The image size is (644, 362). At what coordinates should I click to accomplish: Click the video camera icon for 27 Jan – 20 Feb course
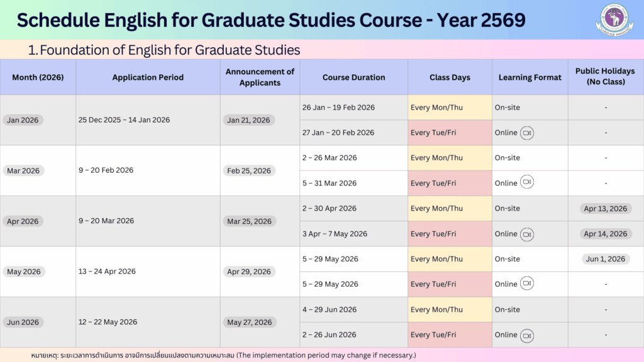[x=527, y=133]
